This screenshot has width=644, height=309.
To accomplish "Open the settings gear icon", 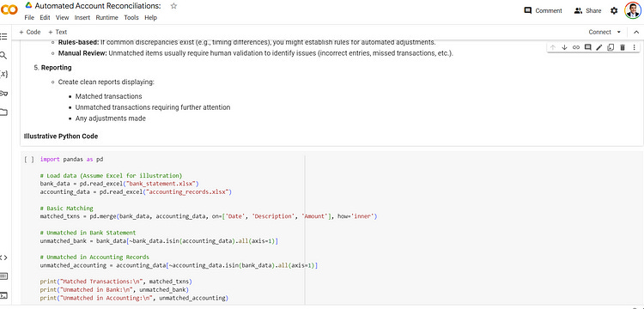I will [x=614, y=10].
